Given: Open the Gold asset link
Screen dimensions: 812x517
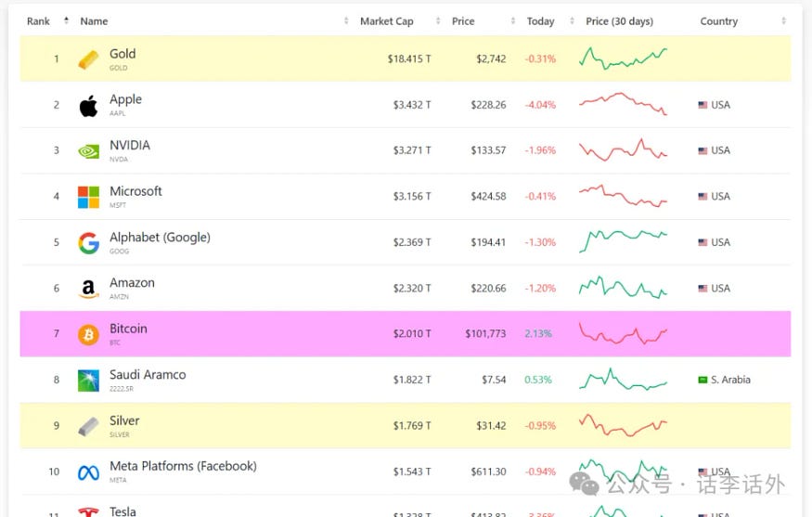Looking at the screenshot, I should click(122, 54).
